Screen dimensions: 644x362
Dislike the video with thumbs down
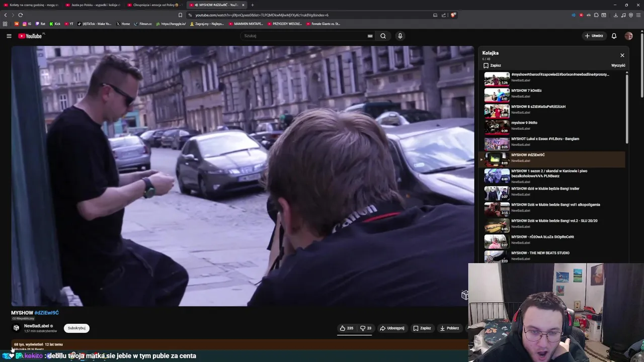[x=366, y=328]
